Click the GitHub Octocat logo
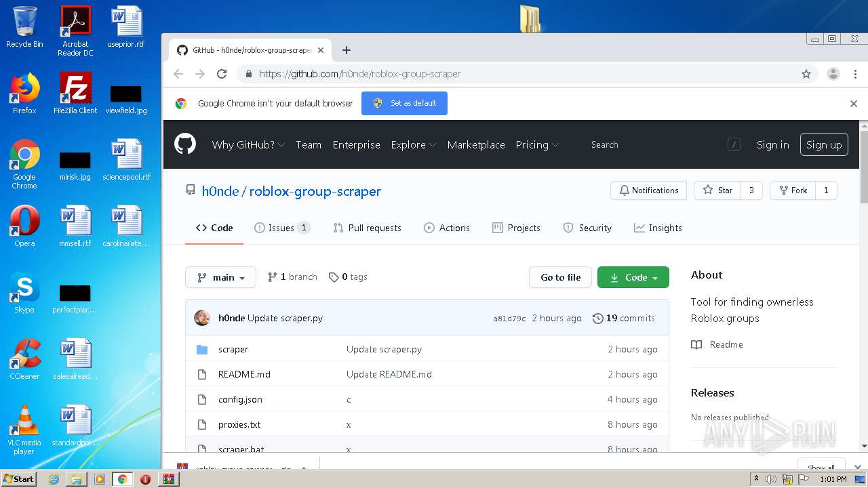This screenshot has height=488, width=868. click(185, 144)
